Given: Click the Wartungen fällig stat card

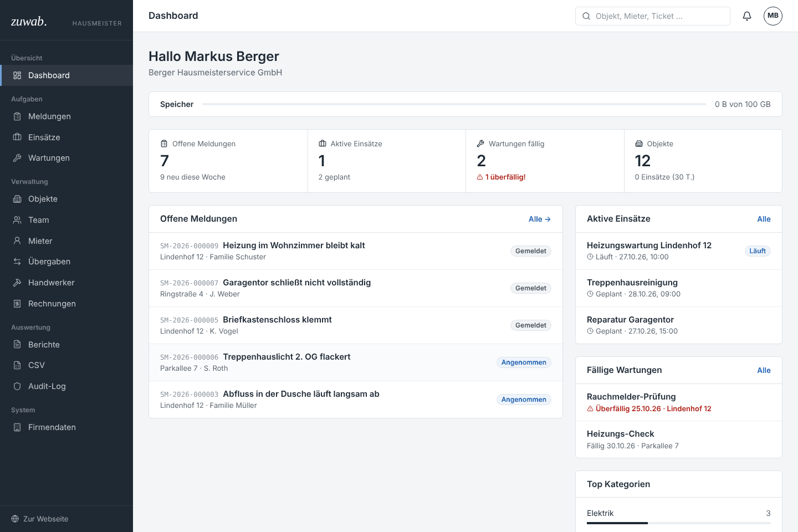Looking at the screenshot, I should point(545,161).
